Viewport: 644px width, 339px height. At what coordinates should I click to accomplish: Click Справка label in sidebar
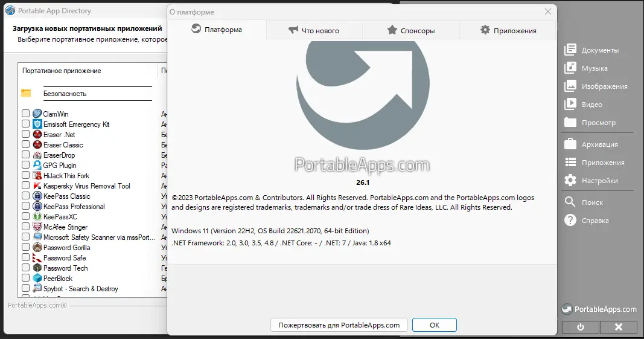pyautogui.click(x=595, y=221)
